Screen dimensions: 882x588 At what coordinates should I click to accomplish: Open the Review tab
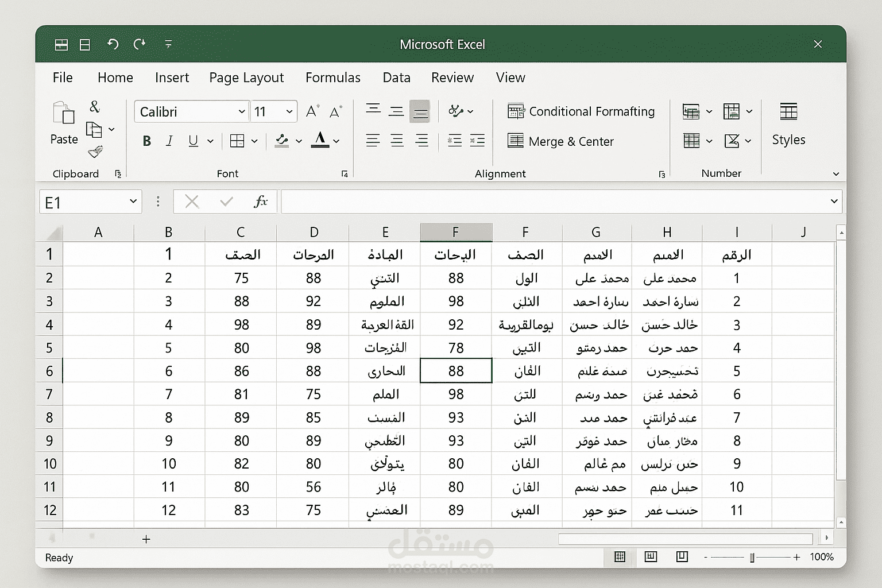452,78
